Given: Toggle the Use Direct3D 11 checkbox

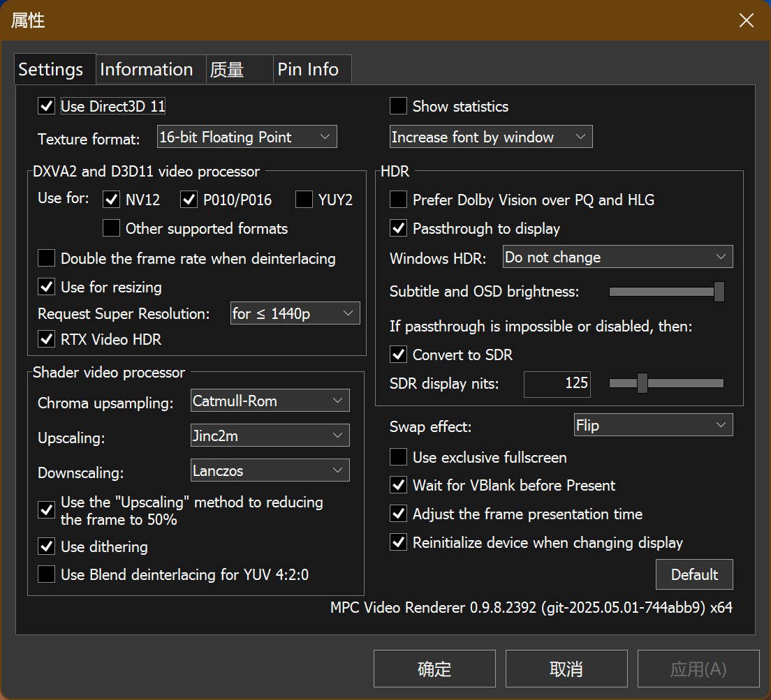Looking at the screenshot, I should tap(47, 106).
